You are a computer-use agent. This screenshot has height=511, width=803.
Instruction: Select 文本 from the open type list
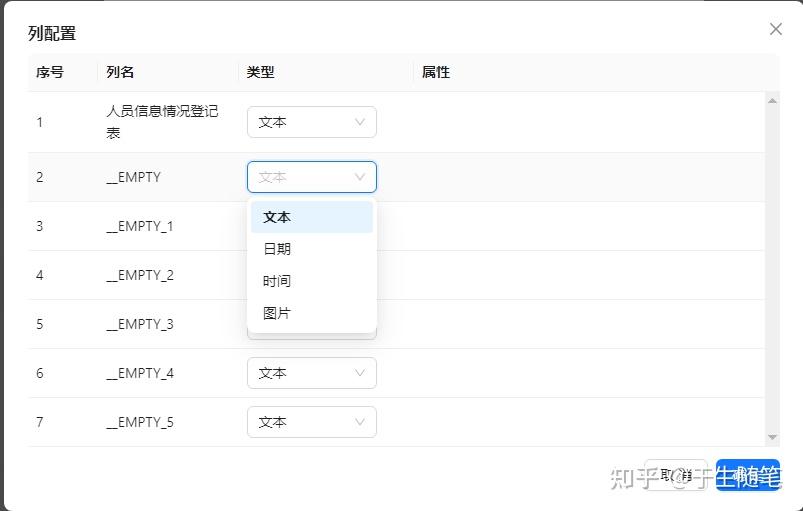[311, 217]
